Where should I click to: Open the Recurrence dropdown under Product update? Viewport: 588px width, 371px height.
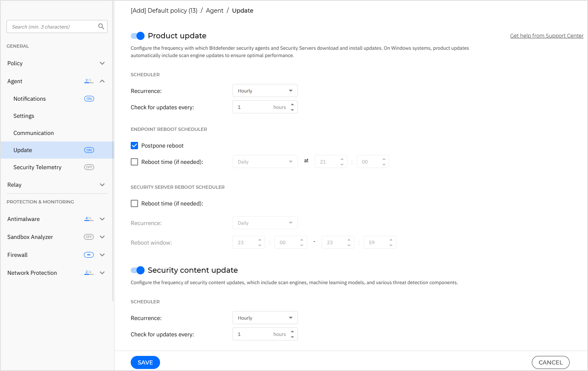tap(265, 90)
